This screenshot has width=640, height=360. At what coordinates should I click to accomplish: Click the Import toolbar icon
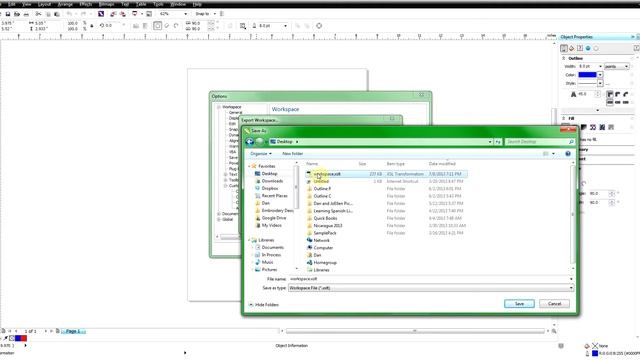tap(113, 14)
